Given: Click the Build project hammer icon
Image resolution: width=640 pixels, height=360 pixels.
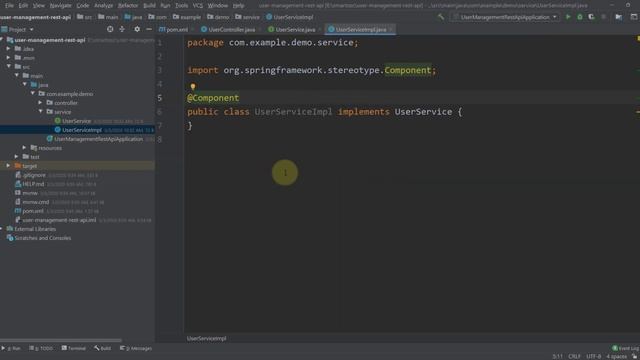Looking at the screenshot, I should [441, 17].
